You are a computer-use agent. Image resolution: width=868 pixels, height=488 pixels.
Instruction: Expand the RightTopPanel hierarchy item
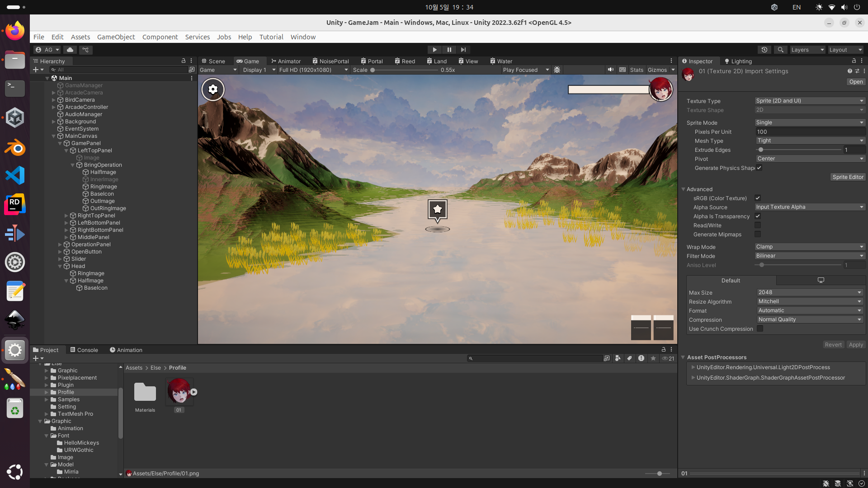coord(66,216)
